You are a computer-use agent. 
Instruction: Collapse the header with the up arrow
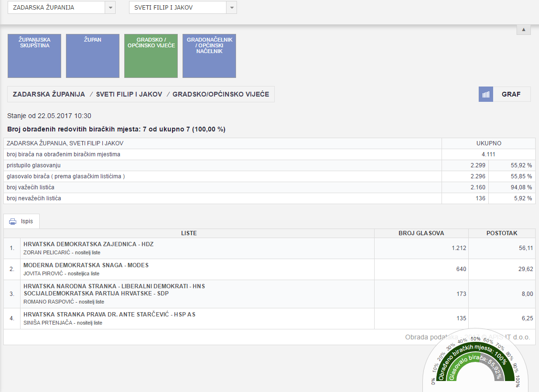524,30
